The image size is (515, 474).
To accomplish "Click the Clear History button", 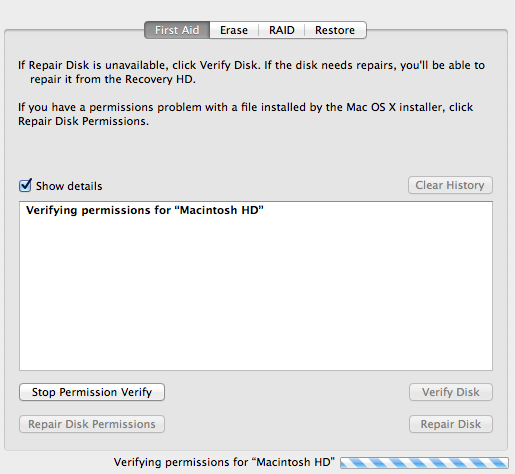I will 450,185.
